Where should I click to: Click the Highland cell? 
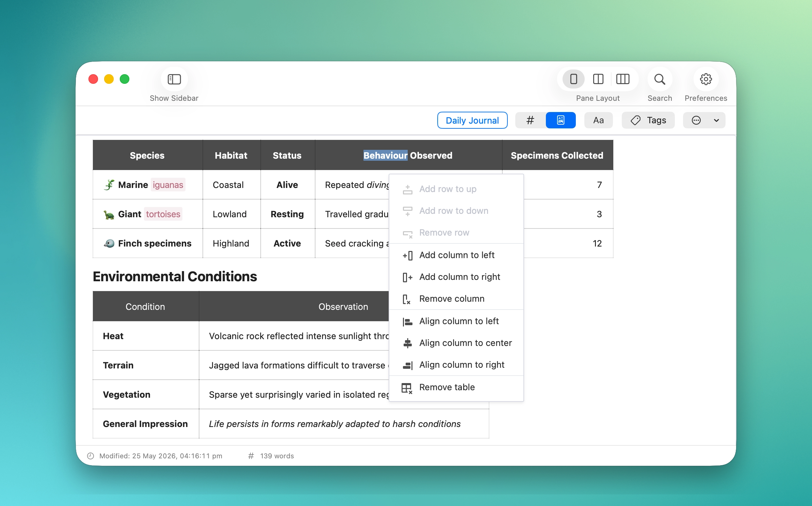tap(231, 243)
